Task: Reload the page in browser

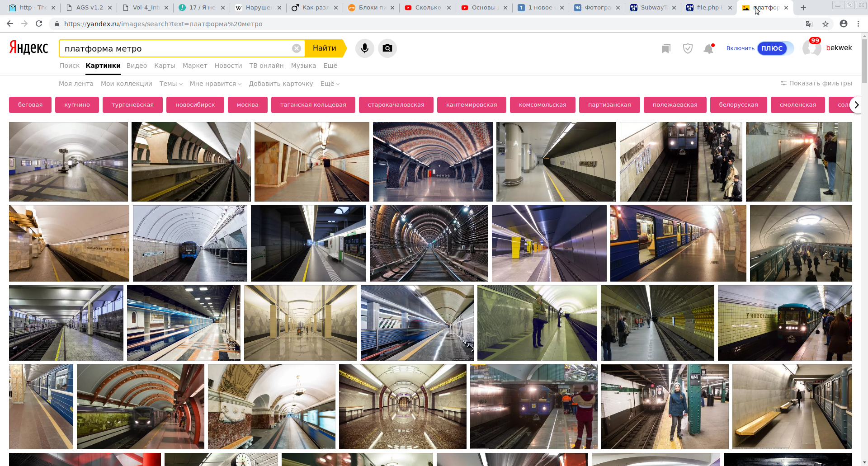Action: 39,24
